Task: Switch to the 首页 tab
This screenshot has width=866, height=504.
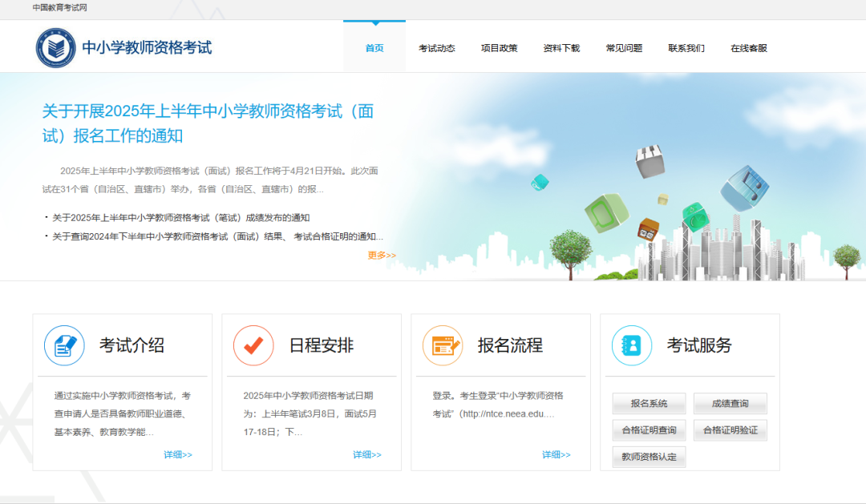Action: [374, 47]
